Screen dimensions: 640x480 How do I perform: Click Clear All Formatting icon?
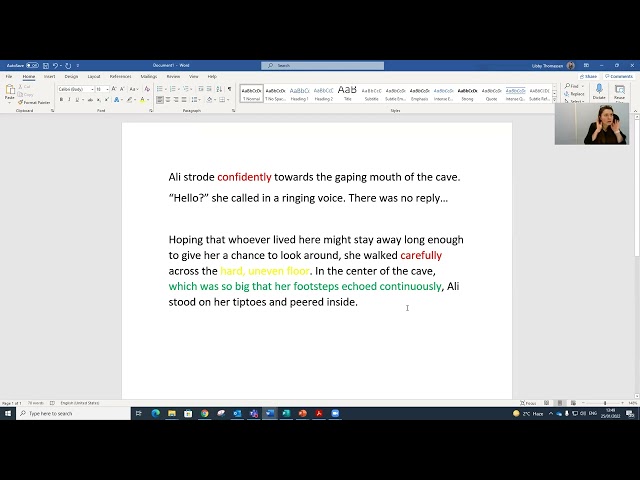(147, 89)
